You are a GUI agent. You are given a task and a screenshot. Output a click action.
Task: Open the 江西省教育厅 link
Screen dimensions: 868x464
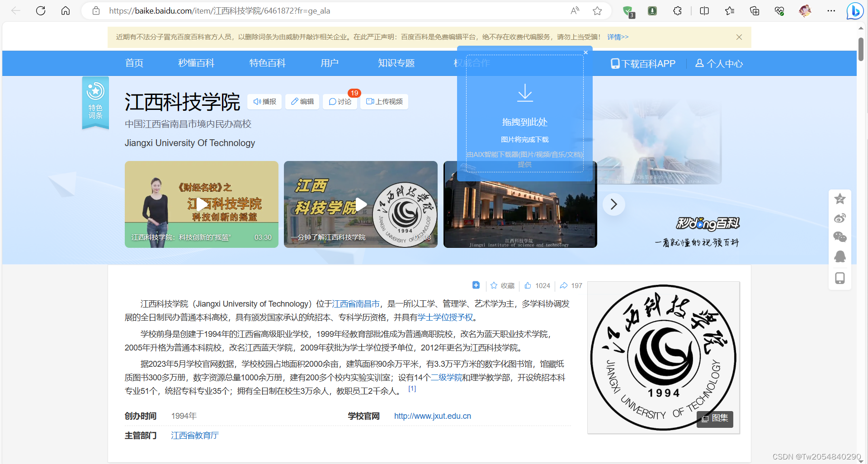tap(195, 436)
